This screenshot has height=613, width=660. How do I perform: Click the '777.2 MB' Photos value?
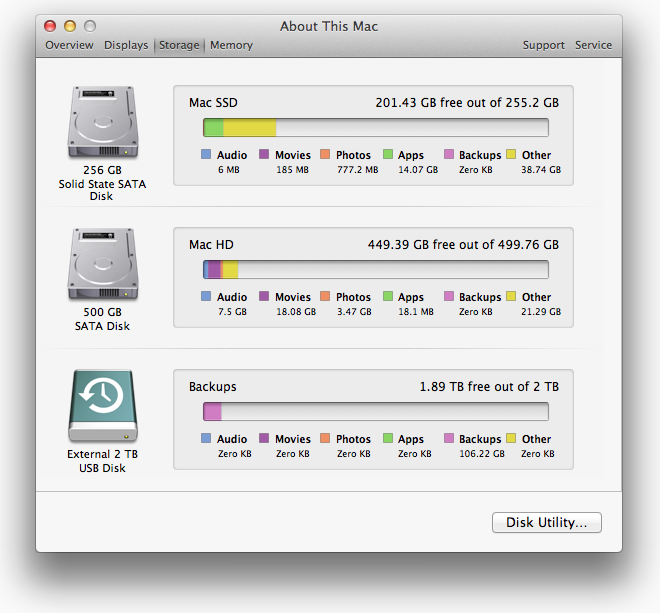[358, 170]
